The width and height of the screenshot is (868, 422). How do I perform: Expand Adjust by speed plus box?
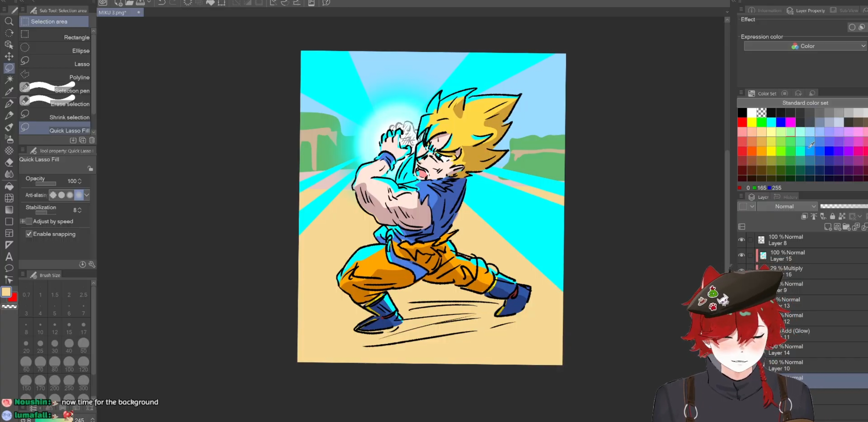tap(22, 221)
